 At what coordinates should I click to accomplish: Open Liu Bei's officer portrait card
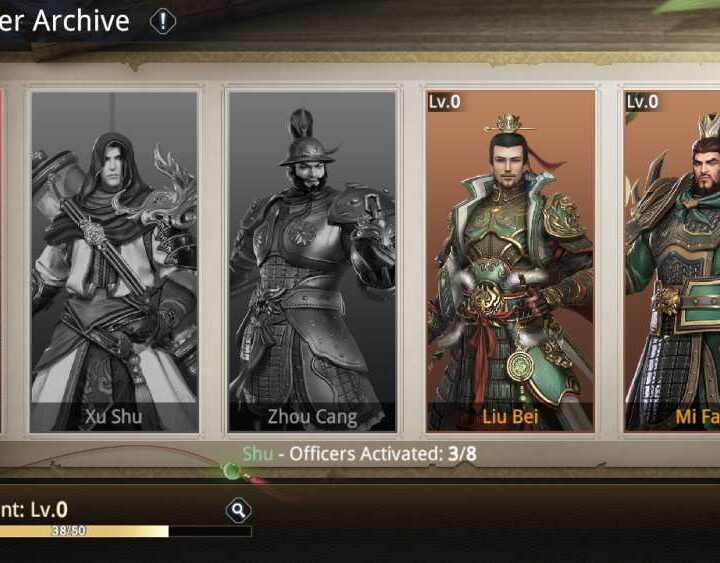(x=510, y=261)
